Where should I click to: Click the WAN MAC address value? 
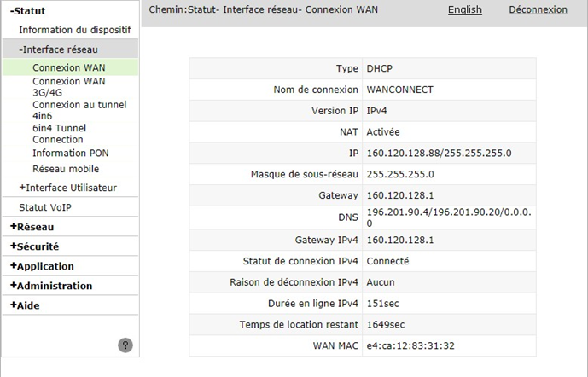point(410,345)
